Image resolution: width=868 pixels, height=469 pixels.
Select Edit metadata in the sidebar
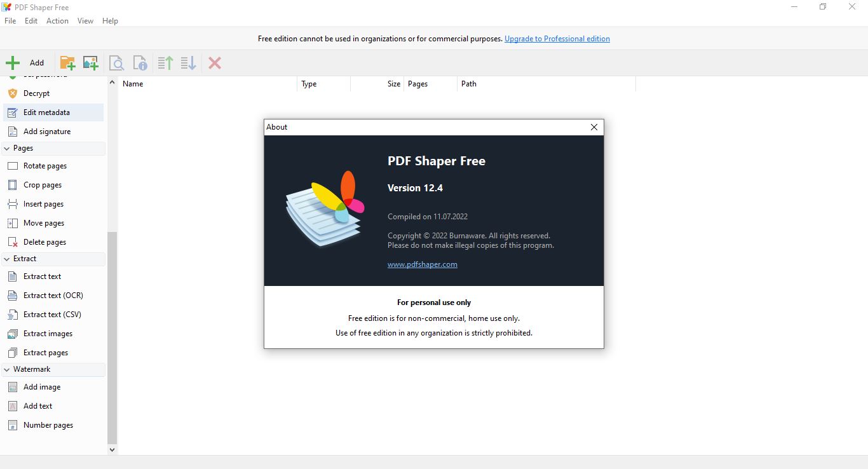coord(54,112)
